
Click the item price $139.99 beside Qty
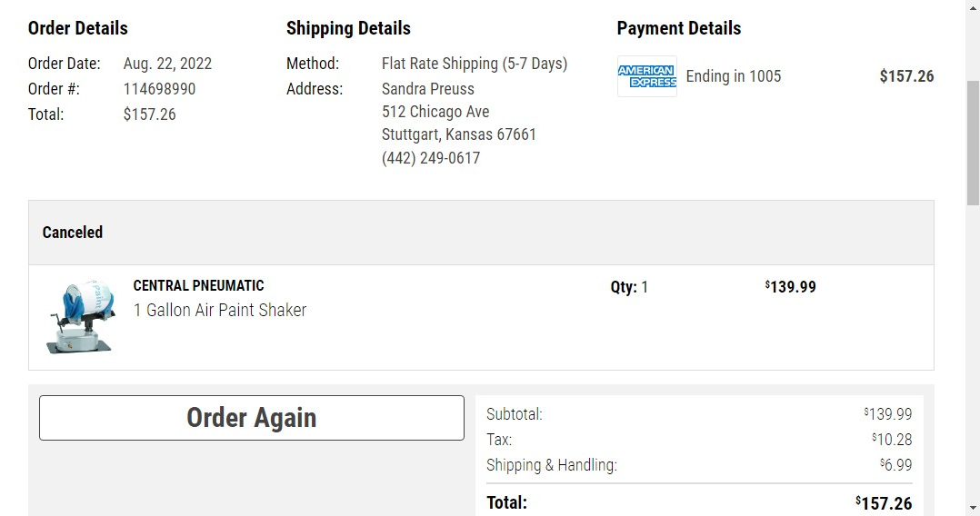(x=790, y=287)
